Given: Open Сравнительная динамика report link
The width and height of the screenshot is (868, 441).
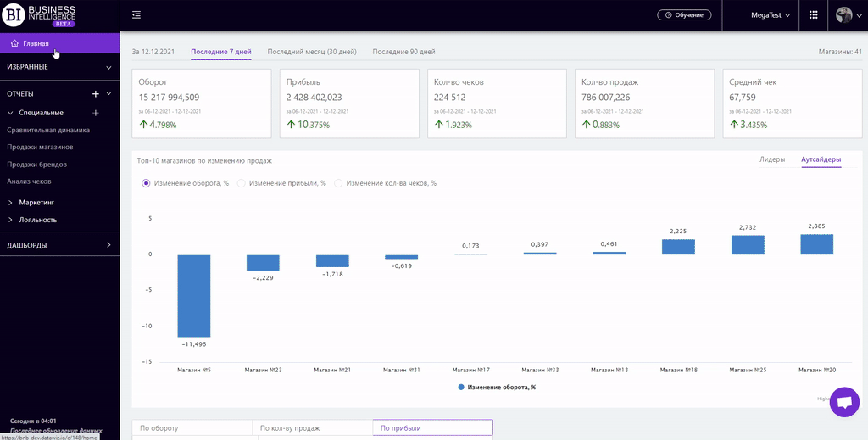Looking at the screenshot, I should tap(48, 131).
